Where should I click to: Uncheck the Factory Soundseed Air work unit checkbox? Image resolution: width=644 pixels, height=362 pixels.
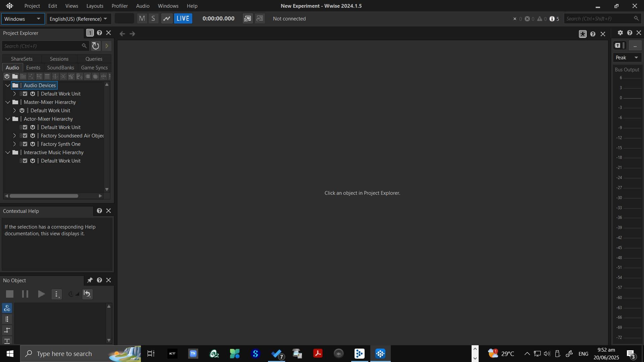[x=25, y=136]
